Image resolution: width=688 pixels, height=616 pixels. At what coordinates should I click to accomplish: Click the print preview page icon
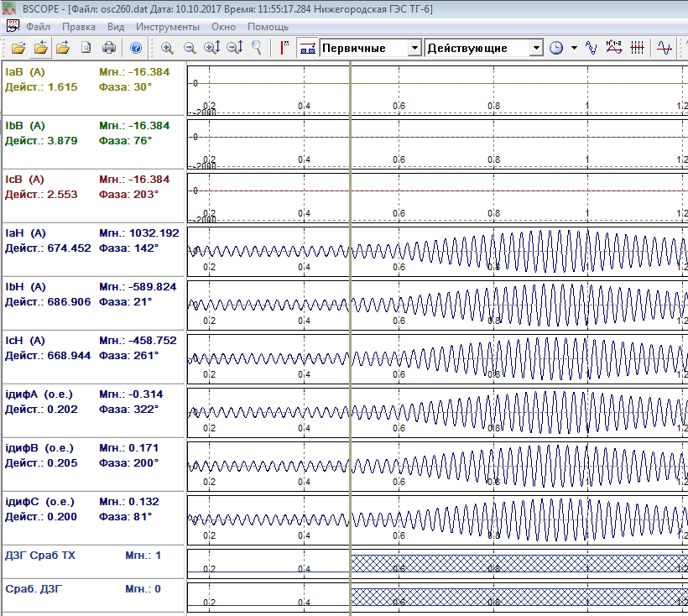tap(86, 48)
